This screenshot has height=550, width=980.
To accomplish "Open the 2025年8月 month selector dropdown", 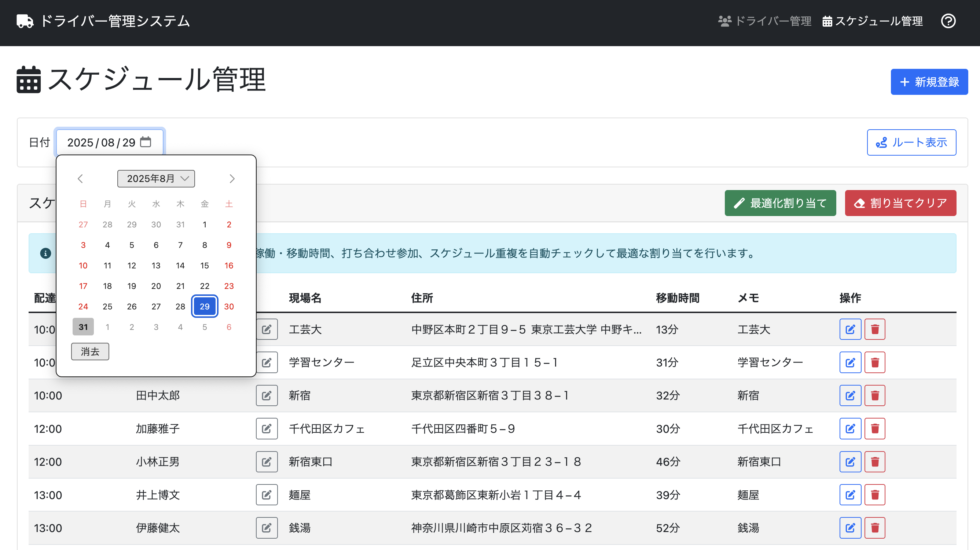I will [x=155, y=178].
